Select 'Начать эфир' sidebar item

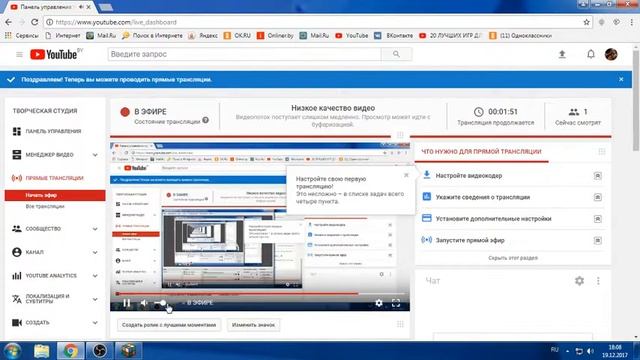[55, 195]
